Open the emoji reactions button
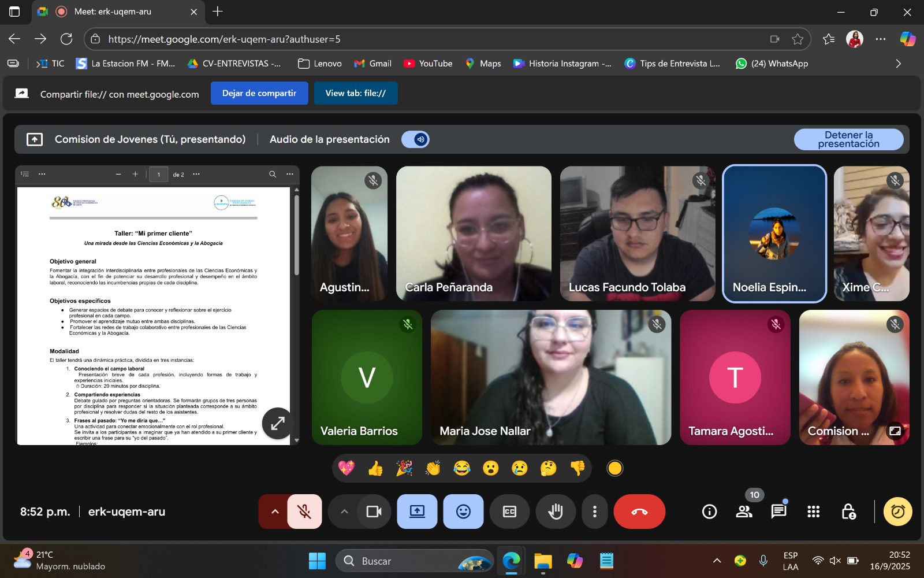 463,512
